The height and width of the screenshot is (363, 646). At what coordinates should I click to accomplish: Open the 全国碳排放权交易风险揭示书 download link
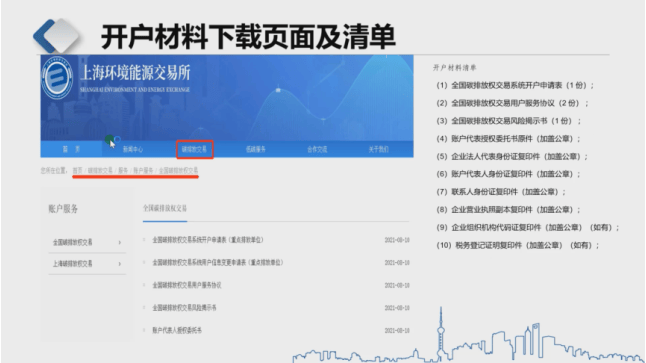coord(184,308)
